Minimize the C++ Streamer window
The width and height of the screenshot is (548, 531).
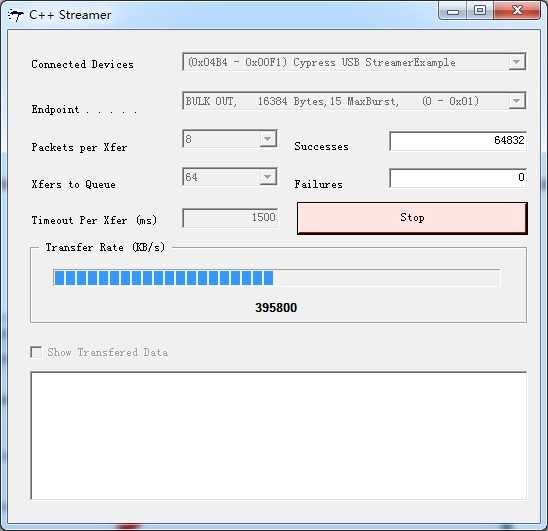click(453, 11)
